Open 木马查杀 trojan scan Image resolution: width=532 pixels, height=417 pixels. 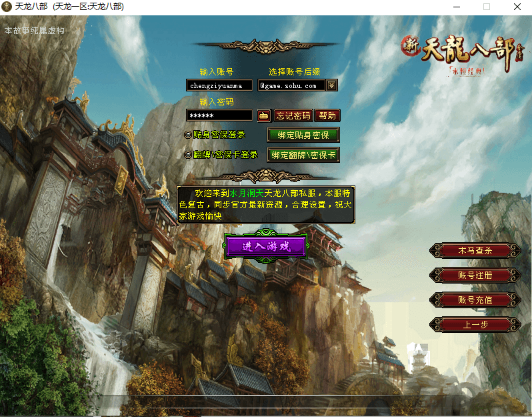pyautogui.click(x=475, y=251)
